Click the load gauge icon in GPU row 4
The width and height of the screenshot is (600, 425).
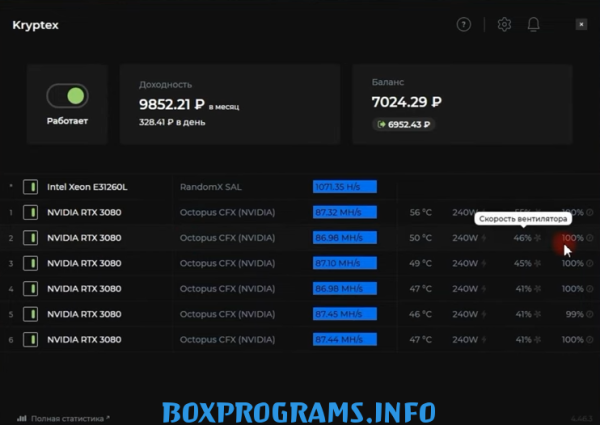pos(590,289)
